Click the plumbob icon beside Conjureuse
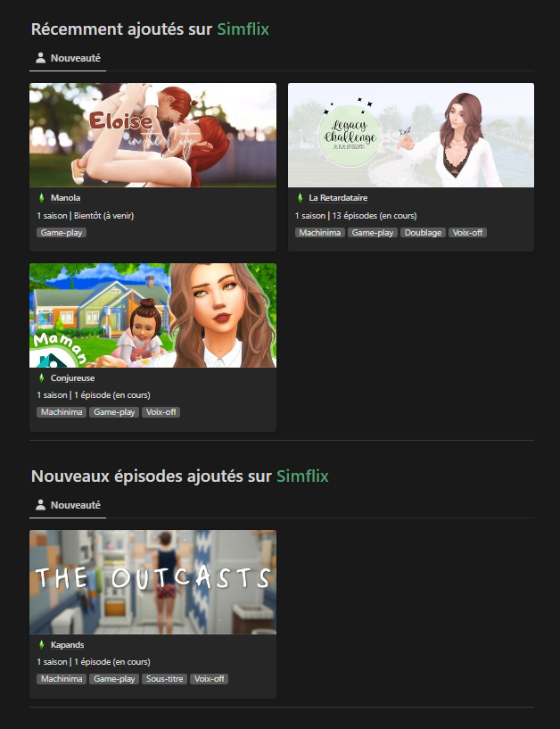Viewport: 560px width, 729px height. click(x=41, y=378)
